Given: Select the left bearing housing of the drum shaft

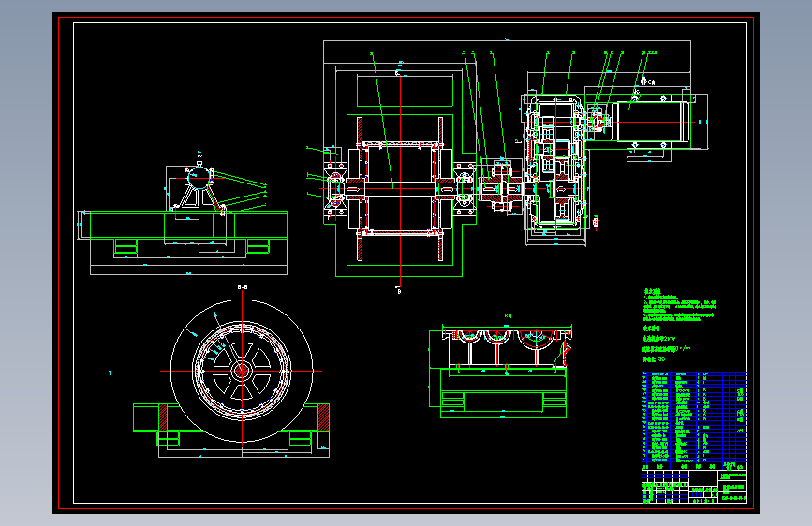Looking at the screenshot, I should [335, 189].
